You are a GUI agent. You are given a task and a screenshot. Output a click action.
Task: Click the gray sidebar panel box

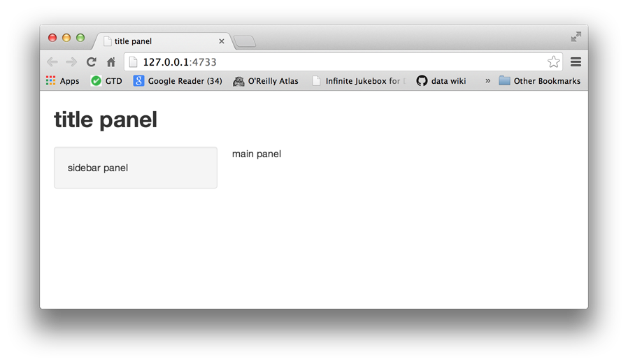coord(136,168)
